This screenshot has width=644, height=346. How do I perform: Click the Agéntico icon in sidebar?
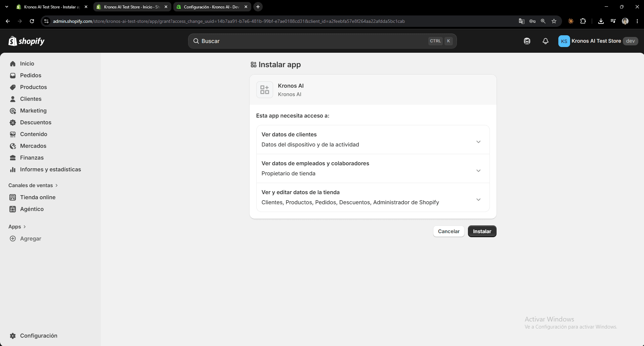(13, 209)
